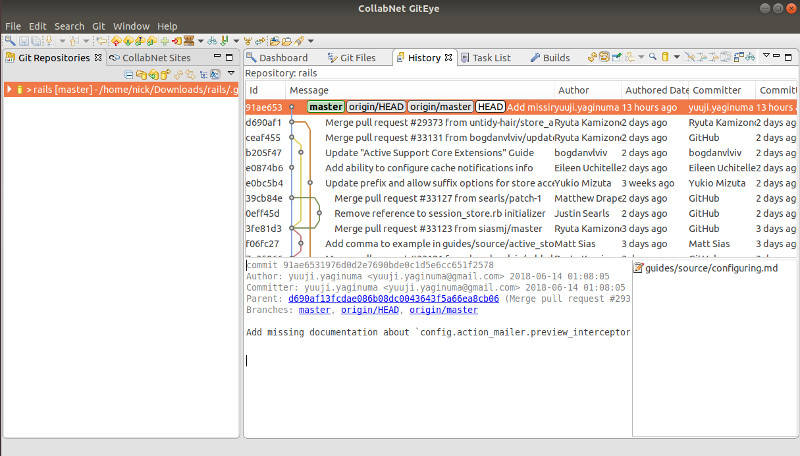The image size is (800, 456).
Task: Open the Git menu
Action: pyautogui.click(x=98, y=26)
